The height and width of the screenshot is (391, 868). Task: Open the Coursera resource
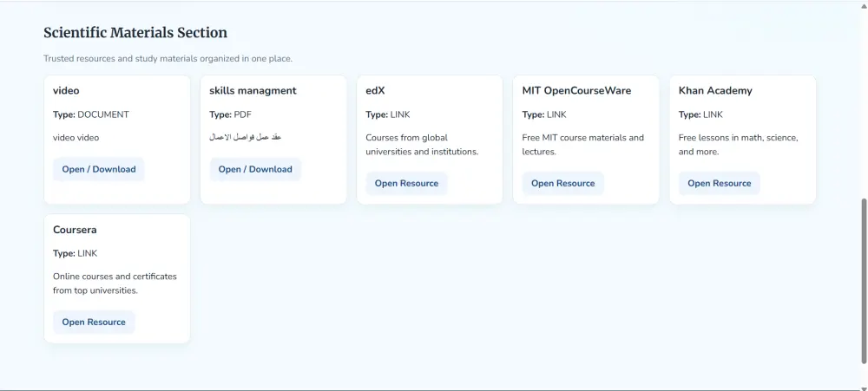(94, 322)
